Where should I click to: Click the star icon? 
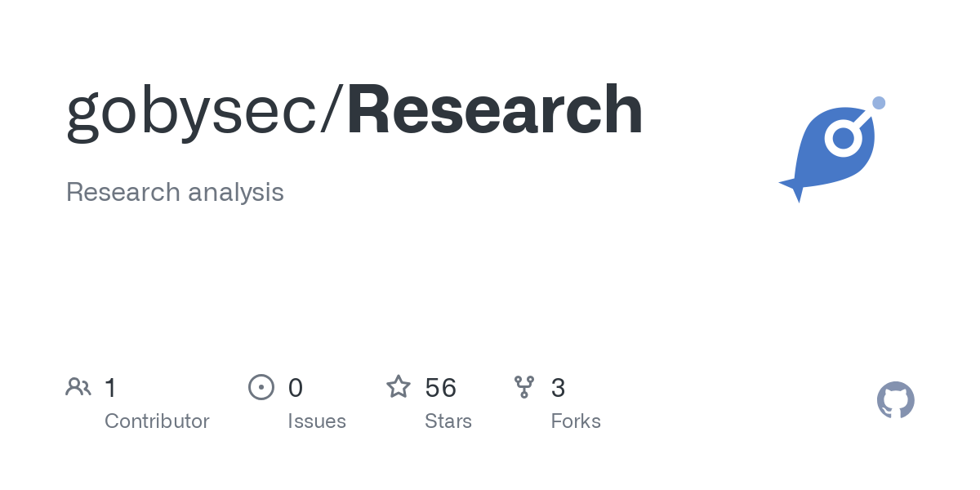(x=399, y=386)
